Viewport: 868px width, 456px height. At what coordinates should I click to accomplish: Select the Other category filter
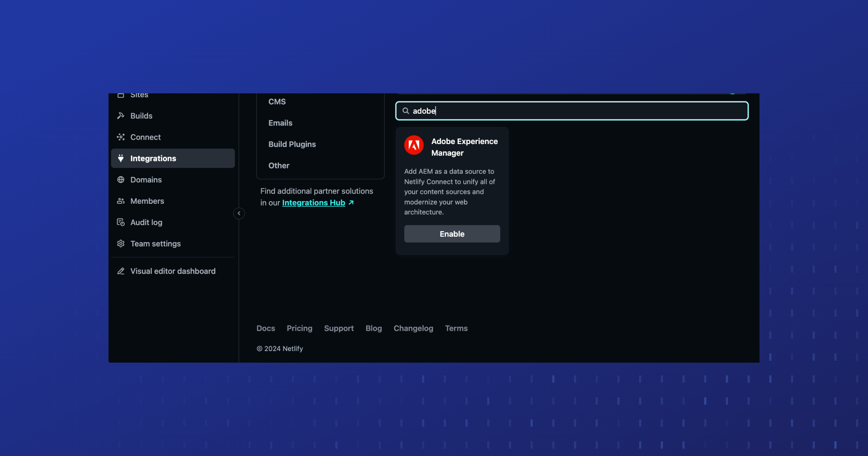coord(279,166)
